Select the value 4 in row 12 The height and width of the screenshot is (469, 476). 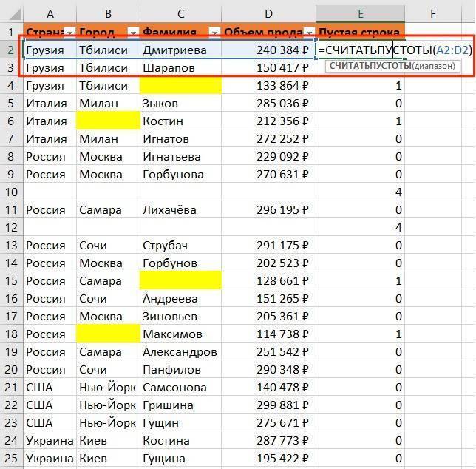tap(361, 228)
